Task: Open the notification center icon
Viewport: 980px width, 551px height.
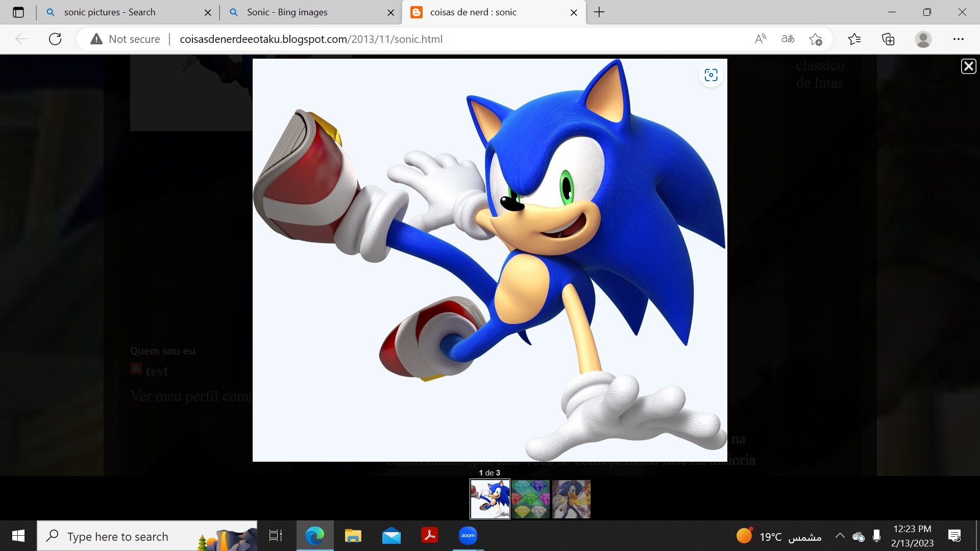Action: 954,536
